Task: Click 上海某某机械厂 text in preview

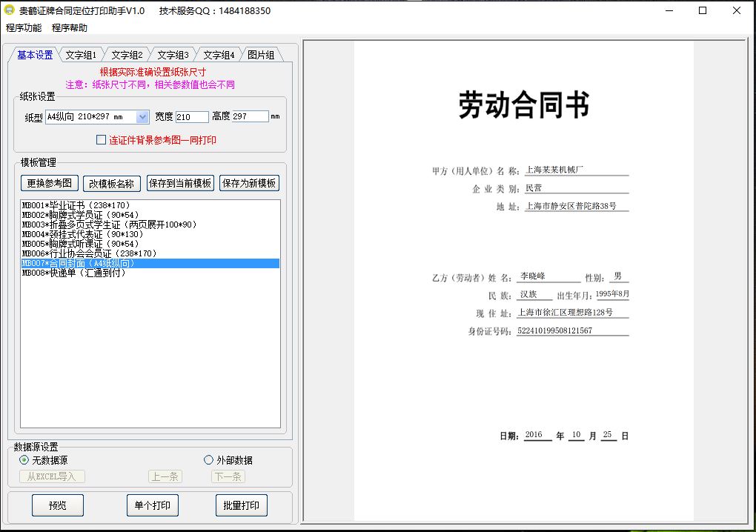Action: tap(554, 170)
